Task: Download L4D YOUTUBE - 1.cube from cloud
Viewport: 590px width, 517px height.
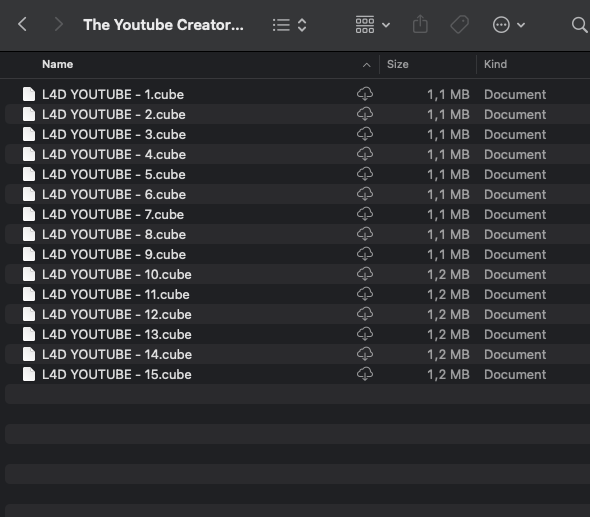Action: pos(365,94)
